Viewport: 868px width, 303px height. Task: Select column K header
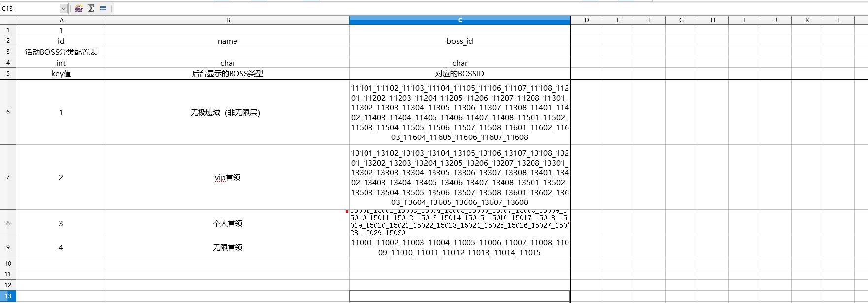click(807, 20)
